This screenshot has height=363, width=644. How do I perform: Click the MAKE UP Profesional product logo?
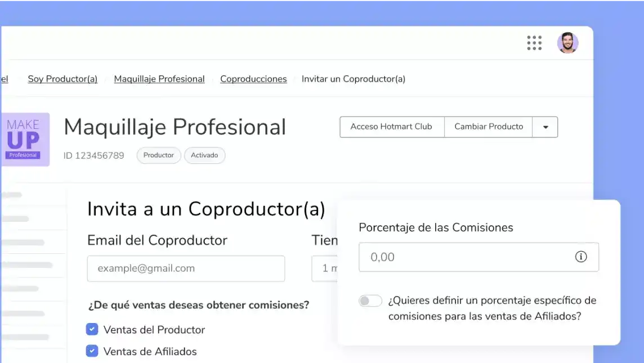point(25,140)
